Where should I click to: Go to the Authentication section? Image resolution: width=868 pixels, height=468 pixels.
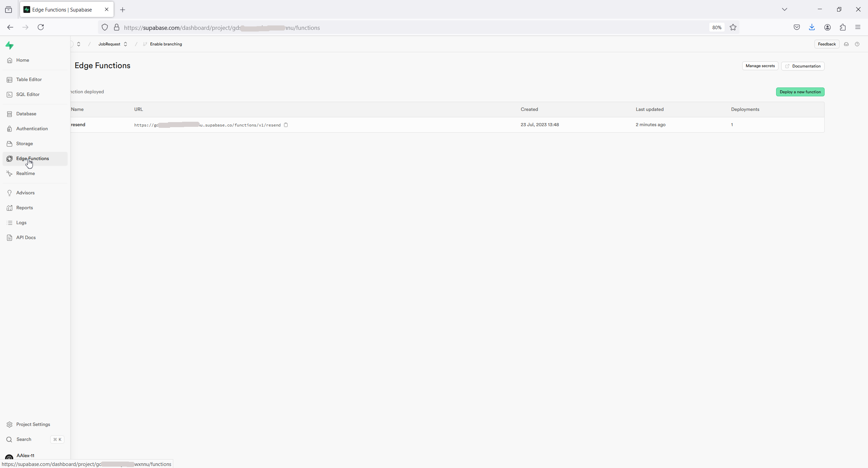click(32, 129)
